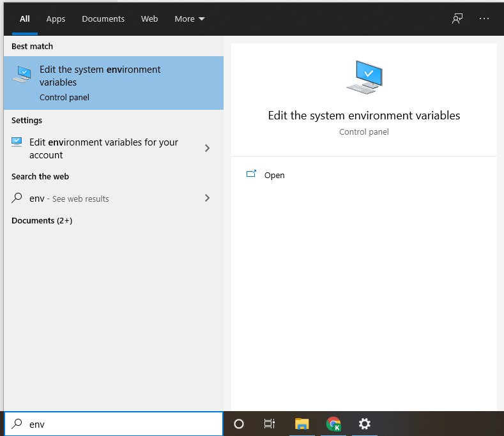504x436 pixels.
Task: Click the Cortana circle icon on taskbar
Action: [239, 424]
